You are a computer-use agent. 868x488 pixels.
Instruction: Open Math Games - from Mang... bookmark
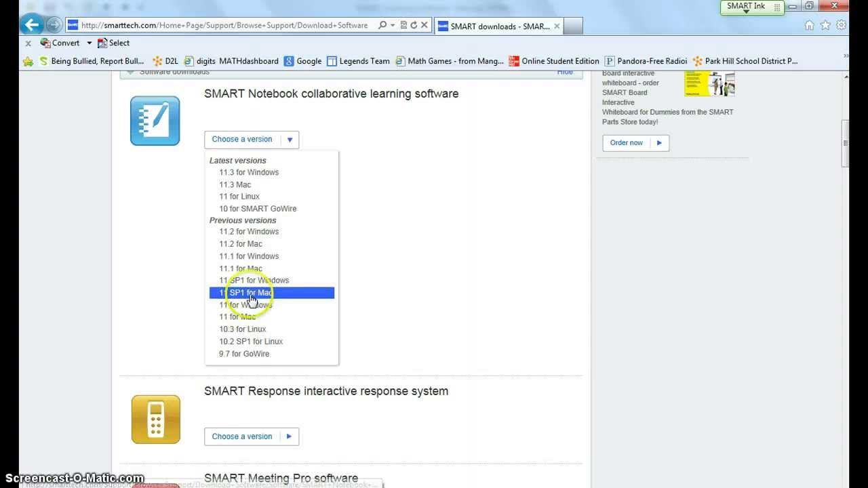[449, 61]
